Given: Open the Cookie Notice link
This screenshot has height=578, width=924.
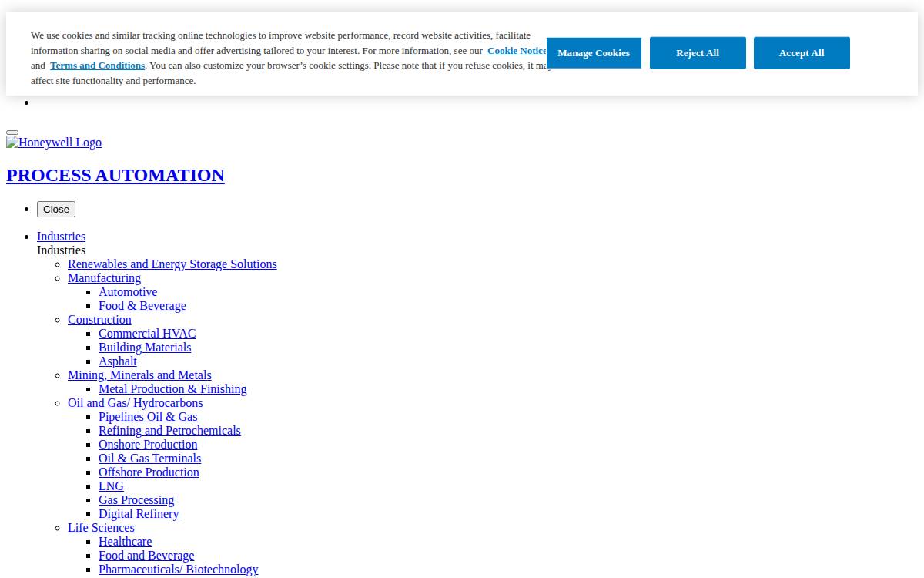Looking at the screenshot, I should (x=517, y=51).
